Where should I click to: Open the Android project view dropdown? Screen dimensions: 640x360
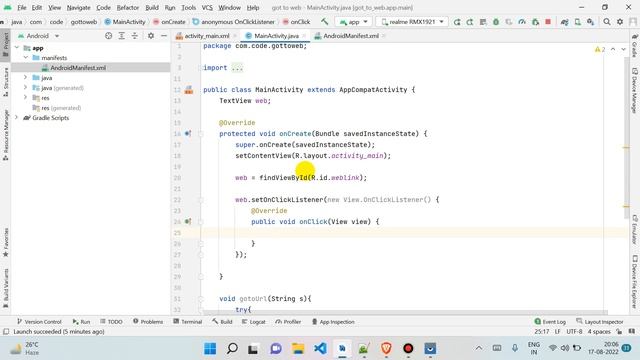pyautogui.click(x=39, y=36)
